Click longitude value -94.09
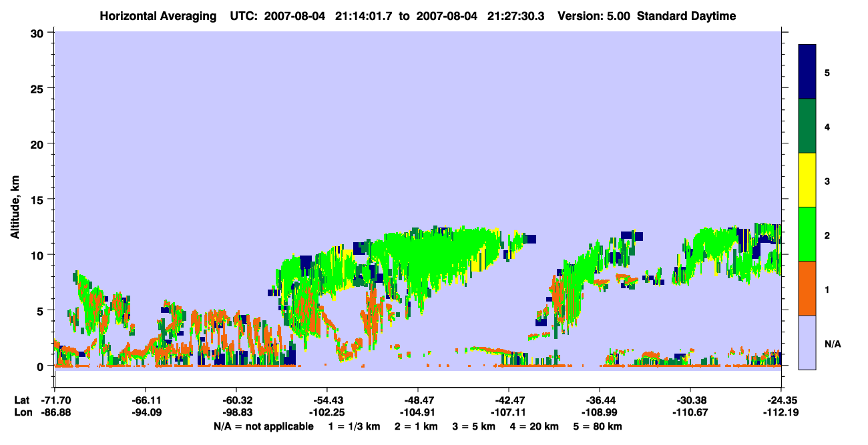868x445 pixels. click(x=146, y=412)
